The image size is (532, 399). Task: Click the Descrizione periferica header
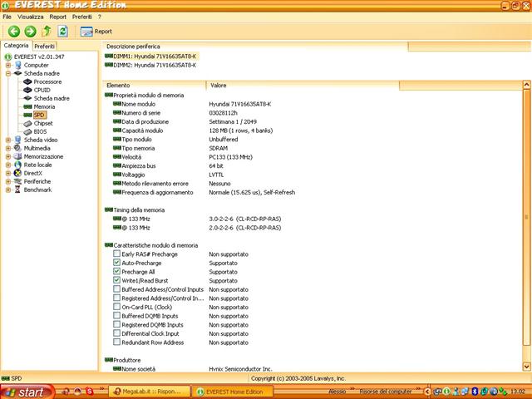click(255, 47)
